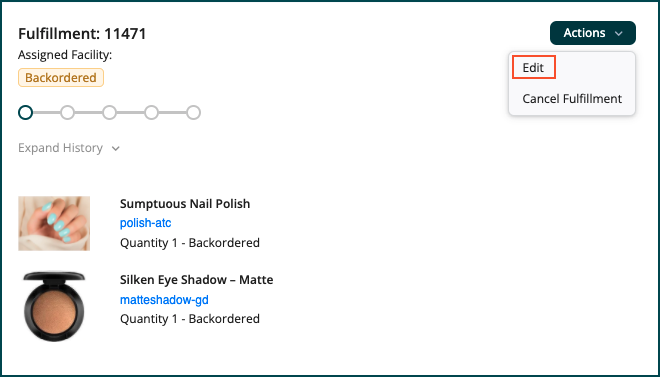The height and width of the screenshot is (377, 660).
Task: Click the Silken Eye Shadow – Matte title
Action: (197, 280)
